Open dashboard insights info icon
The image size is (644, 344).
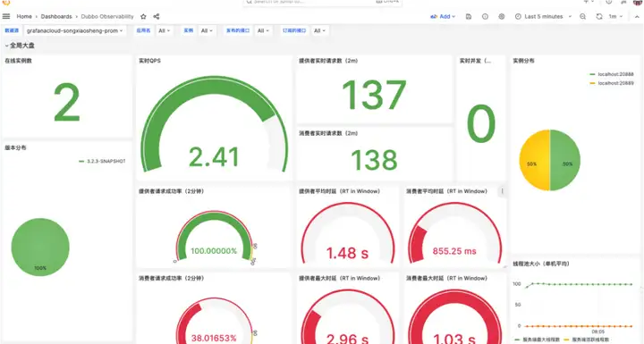(x=485, y=16)
